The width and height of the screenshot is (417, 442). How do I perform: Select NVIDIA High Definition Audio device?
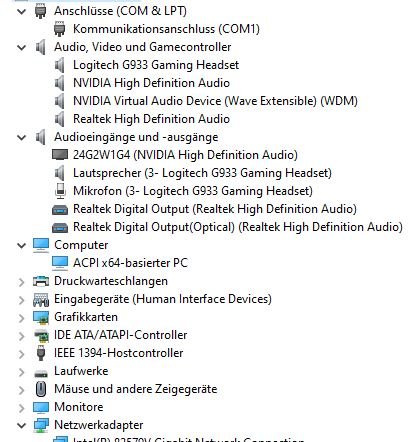coord(151,83)
